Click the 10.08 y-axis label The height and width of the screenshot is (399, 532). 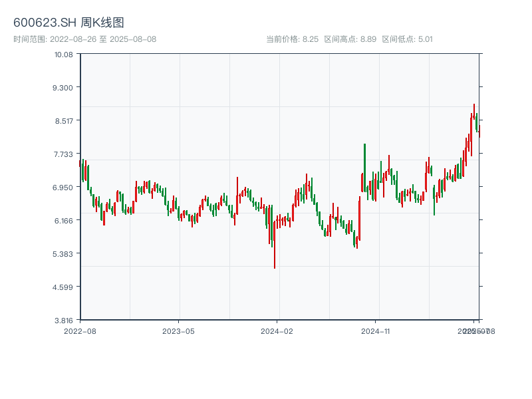point(64,54)
